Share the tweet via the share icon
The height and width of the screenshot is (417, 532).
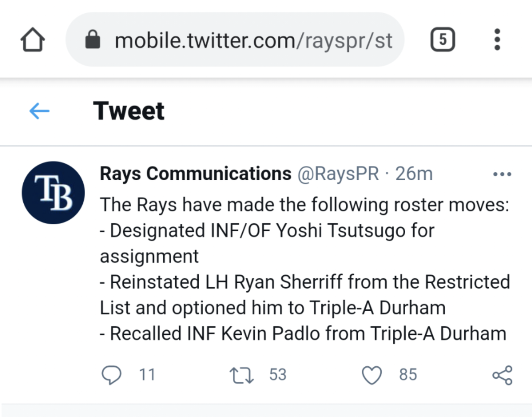click(502, 375)
